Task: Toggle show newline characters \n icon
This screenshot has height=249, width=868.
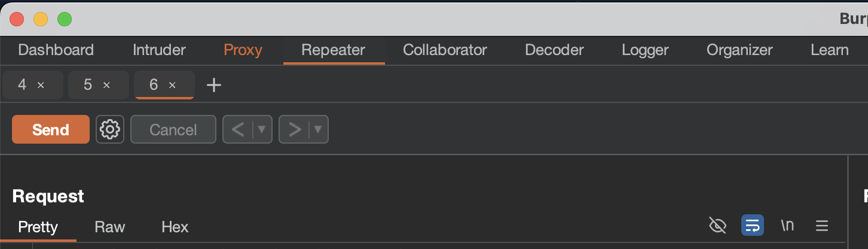Action: [x=787, y=226]
